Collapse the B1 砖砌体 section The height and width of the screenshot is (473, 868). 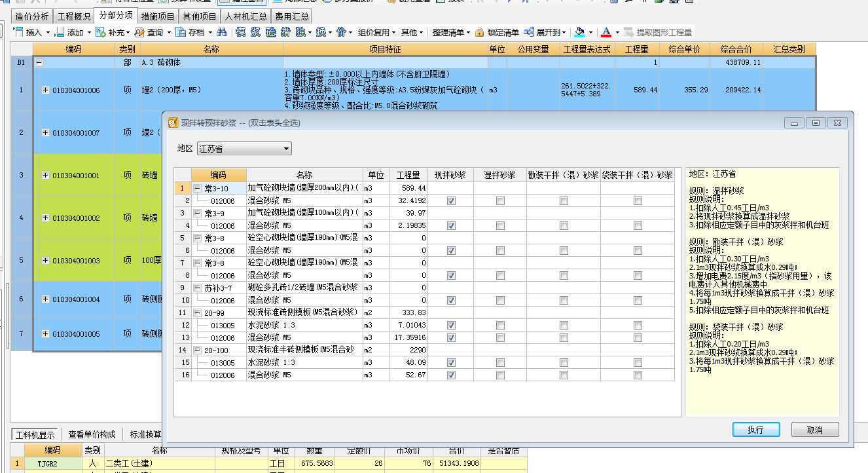click(39, 63)
